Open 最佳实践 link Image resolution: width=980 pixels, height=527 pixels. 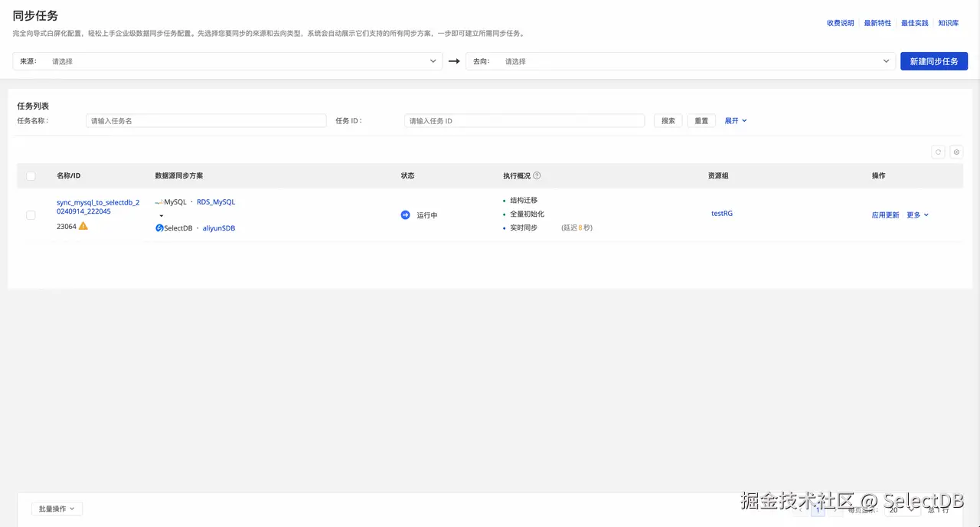tap(914, 23)
